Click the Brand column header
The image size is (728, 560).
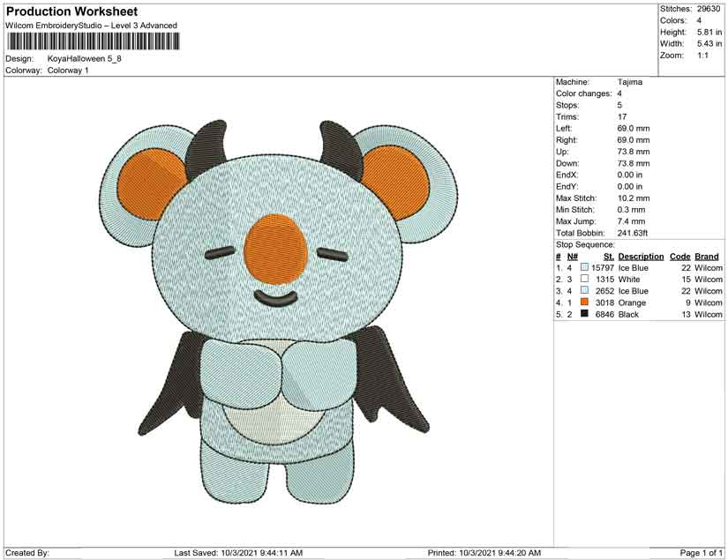click(x=707, y=257)
